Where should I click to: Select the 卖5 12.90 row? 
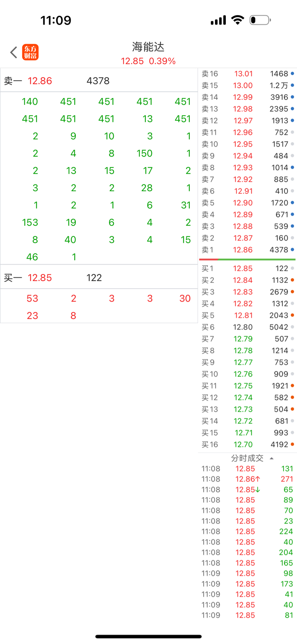247,203
